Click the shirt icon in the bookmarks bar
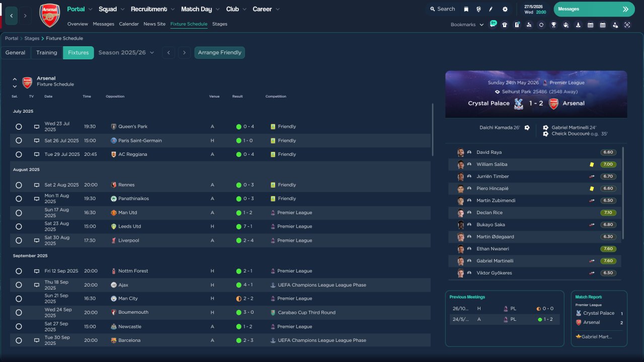 click(x=505, y=25)
